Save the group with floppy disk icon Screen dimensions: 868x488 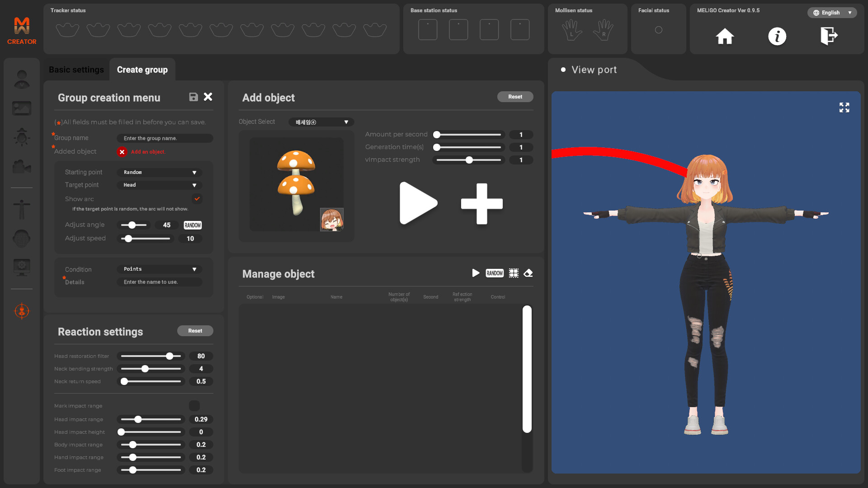pos(193,97)
